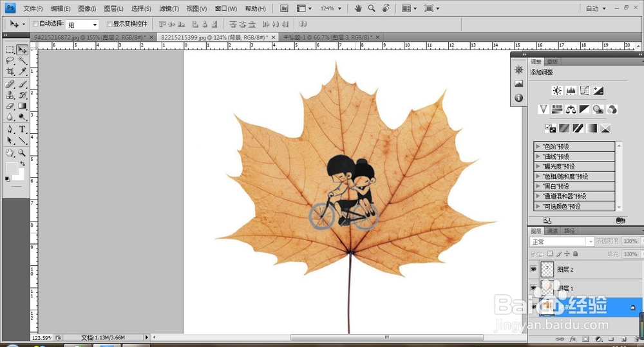Open auto-select 组 dropdown

pos(82,24)
